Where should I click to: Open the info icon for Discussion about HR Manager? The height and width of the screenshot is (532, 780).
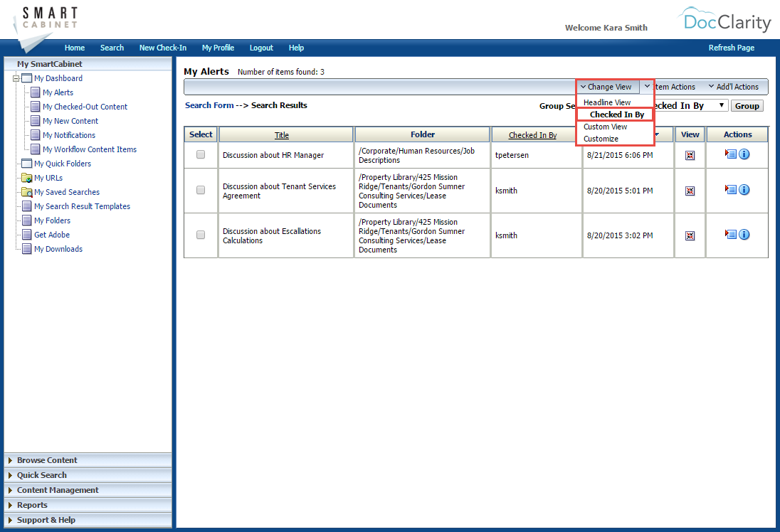coord(744,154)
